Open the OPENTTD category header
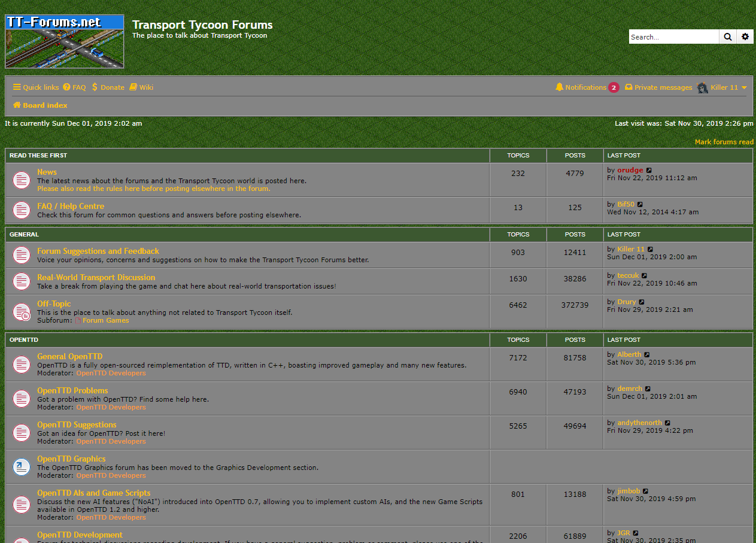756x543 pixels. pyautogui.click(x=24, y=340)
